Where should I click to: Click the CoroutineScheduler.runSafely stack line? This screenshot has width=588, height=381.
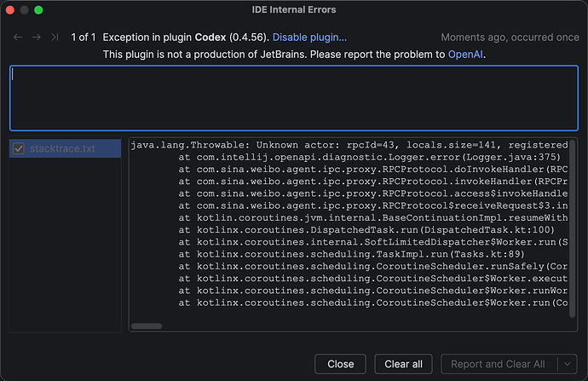(x=373, y=266)
